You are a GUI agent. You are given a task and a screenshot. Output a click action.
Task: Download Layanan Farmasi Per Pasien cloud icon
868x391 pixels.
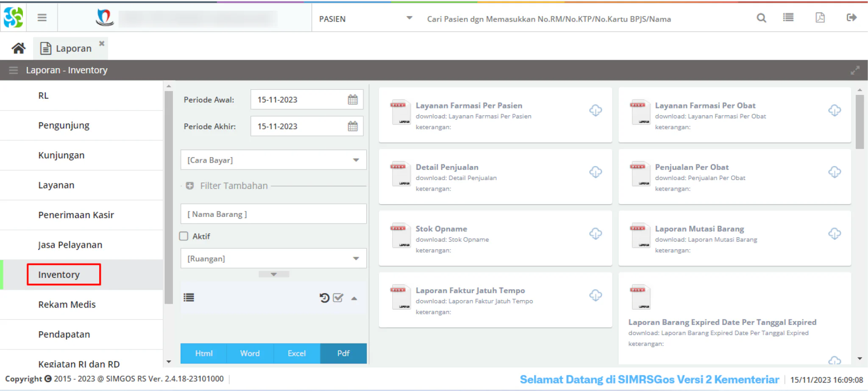pos(595,111)
